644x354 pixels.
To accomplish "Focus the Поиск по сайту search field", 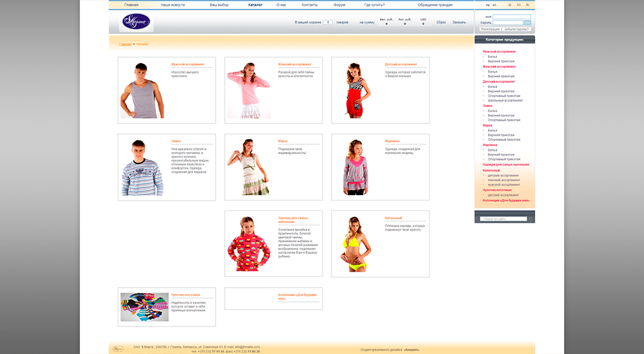I will (504, 219).
